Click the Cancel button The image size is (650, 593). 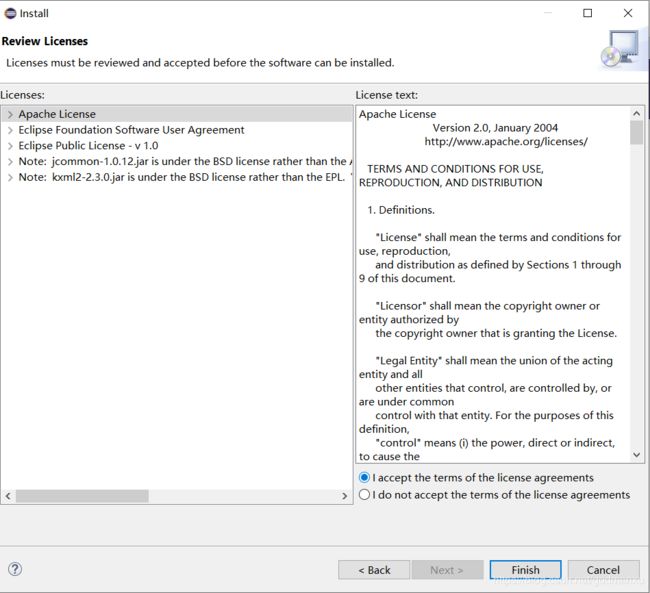pyautogui.click(x=603, y=570)
